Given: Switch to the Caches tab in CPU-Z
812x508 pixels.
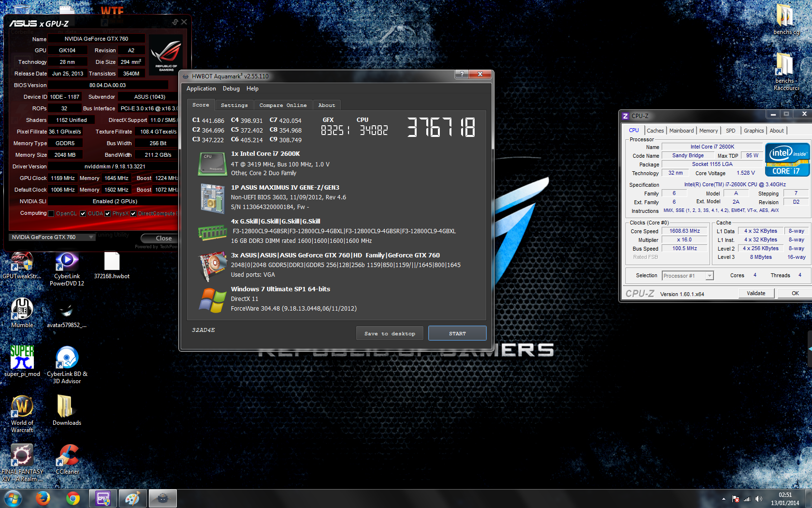Looking at the screenshot, I should click(655, 131).
